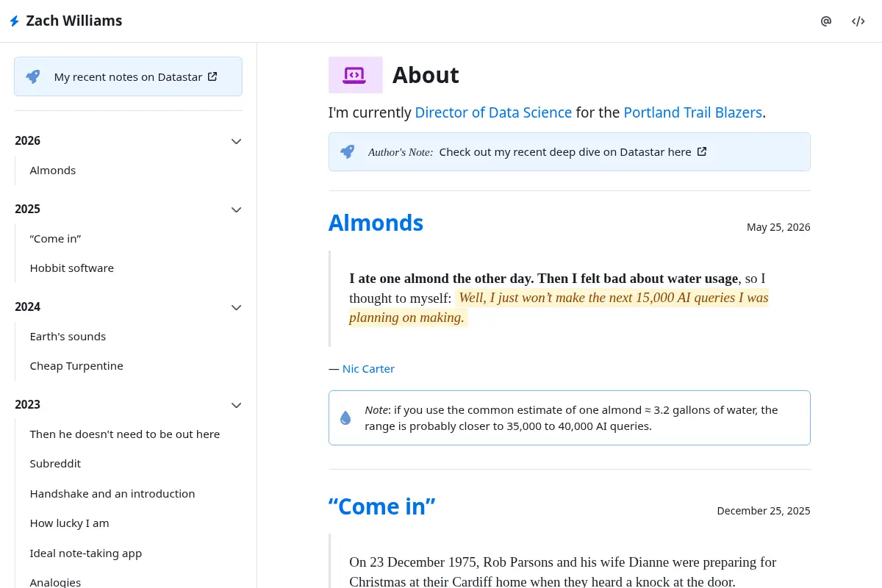Image resolution: width=882 pixels, height=588 pixels.
Task: Open the source code brackets icon
Action: coord(858,21)
